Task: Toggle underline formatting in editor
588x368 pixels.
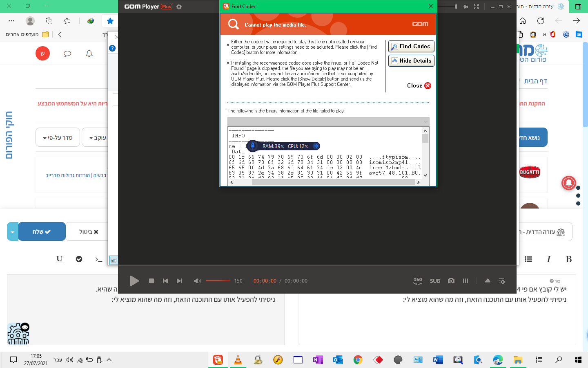Action: tap(60, 259)
